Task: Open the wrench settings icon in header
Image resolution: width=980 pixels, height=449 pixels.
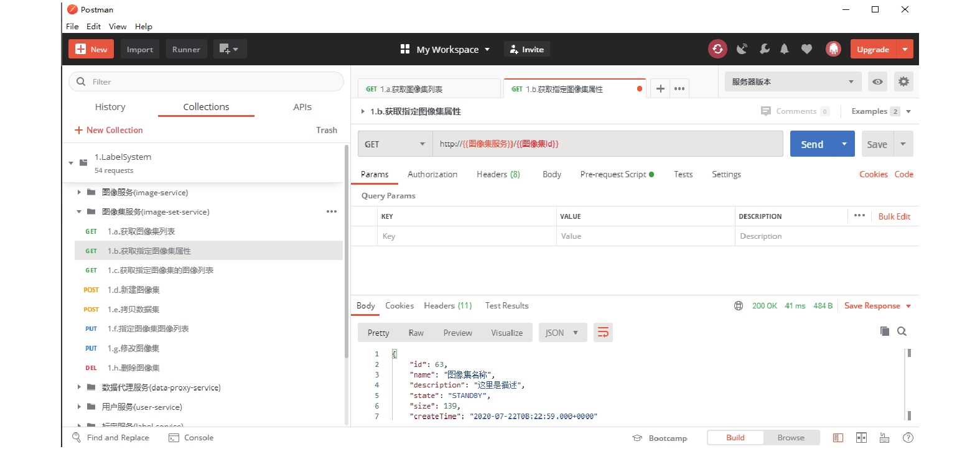Action: tap(764, 49)
